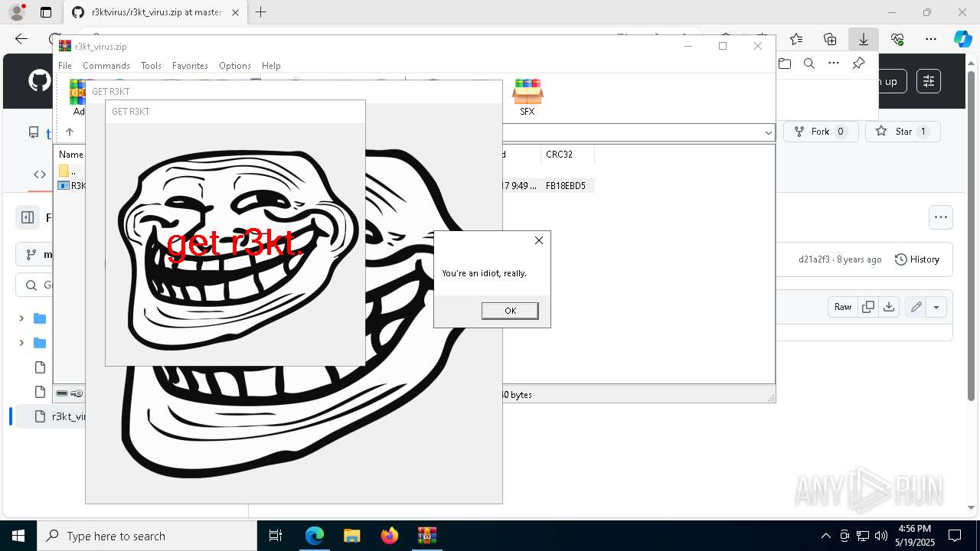Open Edge profile avatar

16,12
